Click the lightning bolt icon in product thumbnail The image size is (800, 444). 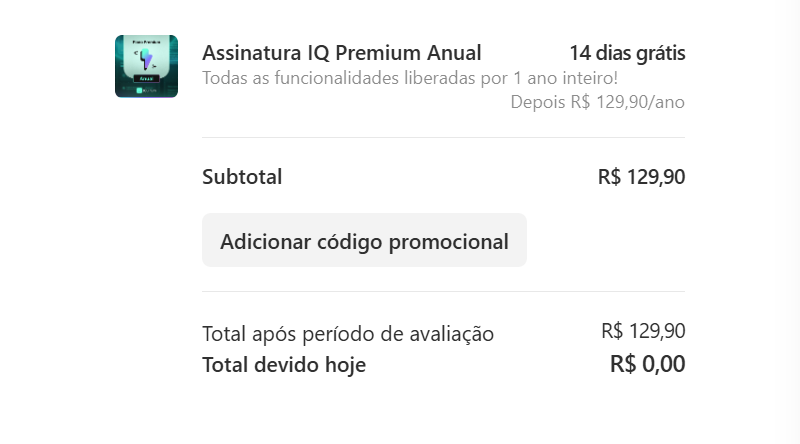click(146, 58)
